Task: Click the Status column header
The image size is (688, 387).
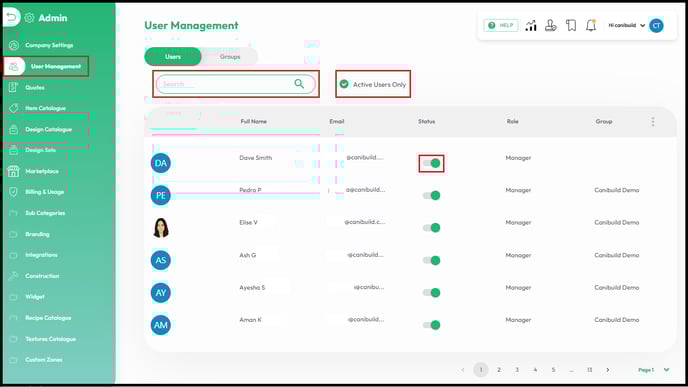Action: point(426,122)
